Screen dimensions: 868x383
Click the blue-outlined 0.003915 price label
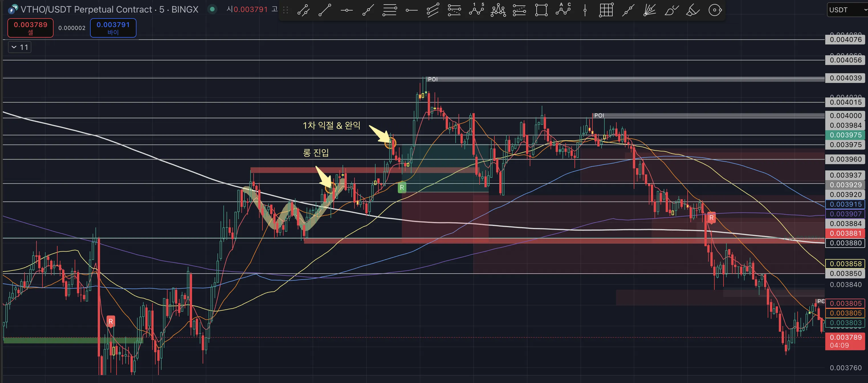845,204
